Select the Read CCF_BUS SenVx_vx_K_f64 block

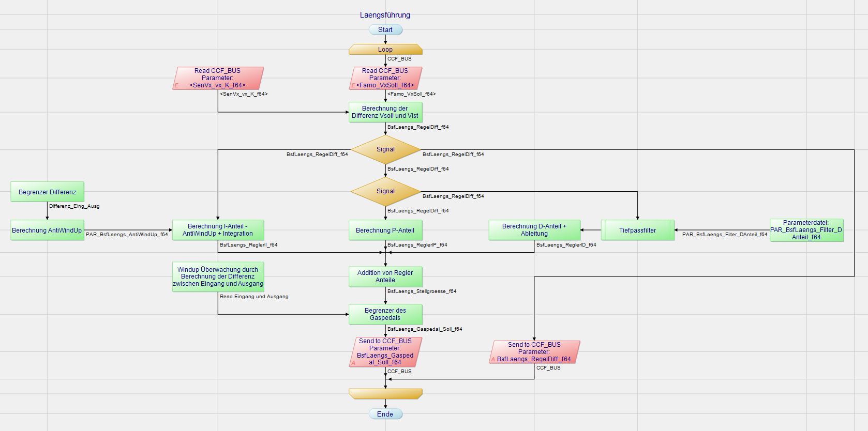coord(218,78)
